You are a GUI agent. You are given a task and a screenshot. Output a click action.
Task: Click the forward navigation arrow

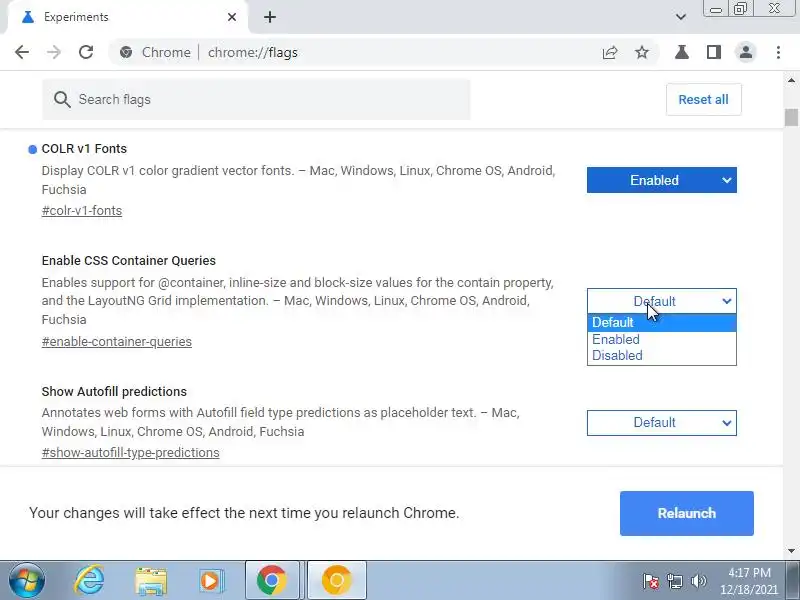tap(54, 52)
